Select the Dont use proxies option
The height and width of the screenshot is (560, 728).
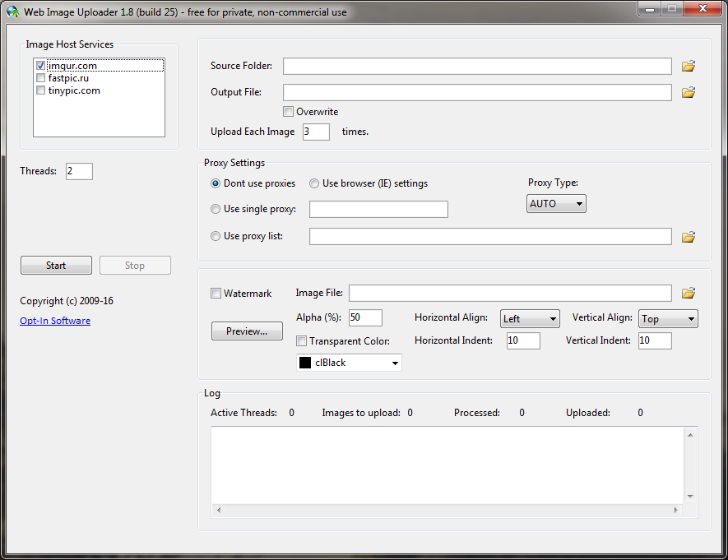216,183
